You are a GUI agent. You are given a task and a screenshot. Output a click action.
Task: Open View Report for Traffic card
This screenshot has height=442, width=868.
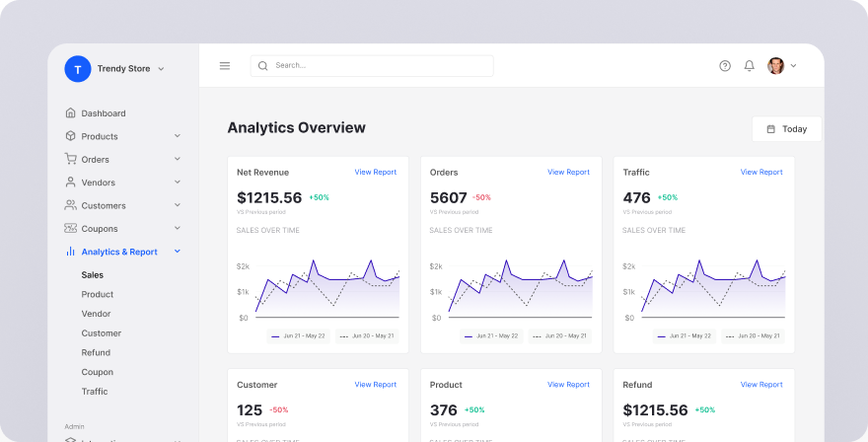click(x=761, y=173)
